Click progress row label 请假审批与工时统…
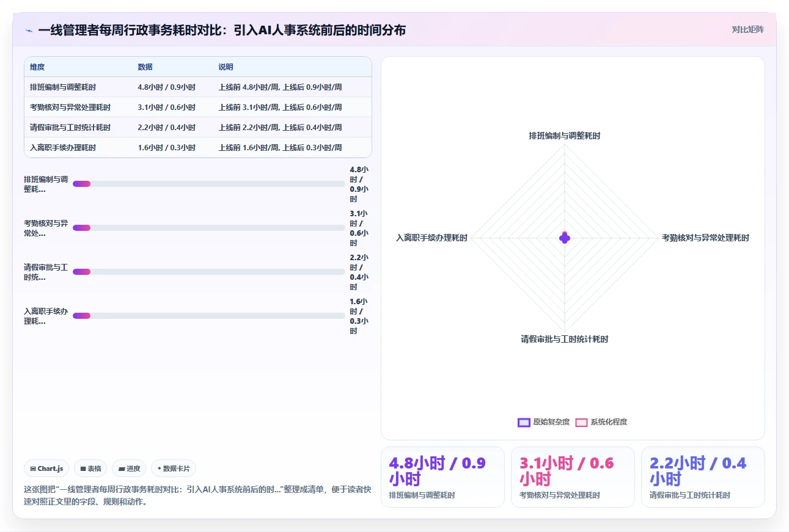The width and height of the screenshot is (789, 532). [x=46, y=272]
